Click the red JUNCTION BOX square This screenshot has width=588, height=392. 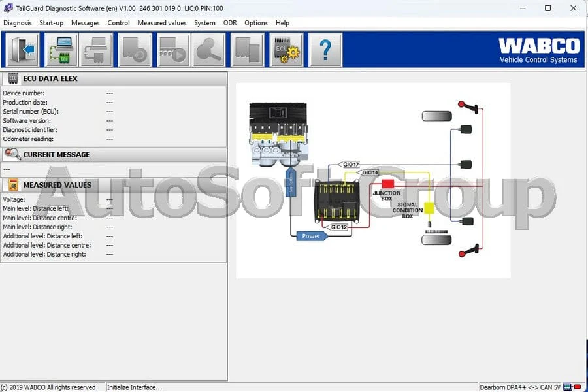[387, 184]
